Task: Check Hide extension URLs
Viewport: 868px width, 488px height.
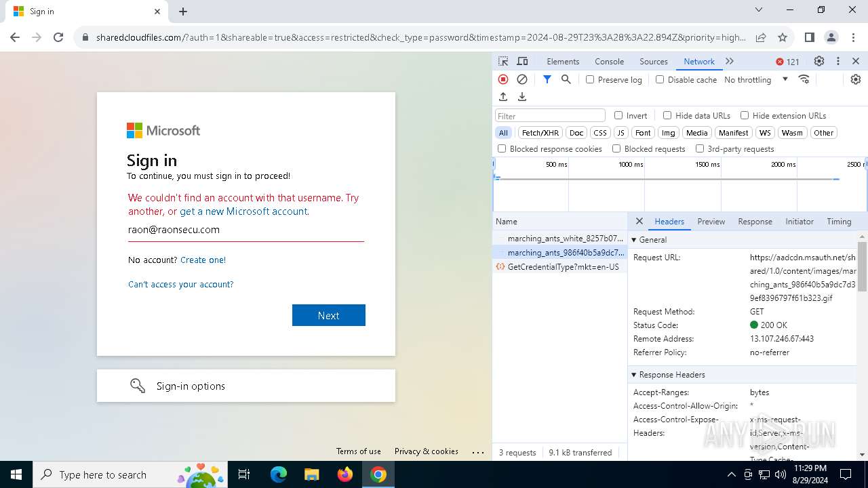Action: 745,115
